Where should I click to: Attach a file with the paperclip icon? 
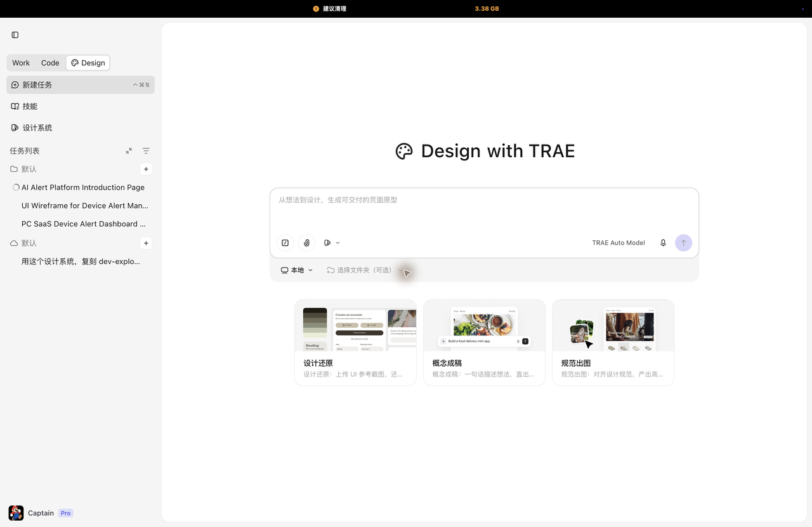tap(306, 243)
